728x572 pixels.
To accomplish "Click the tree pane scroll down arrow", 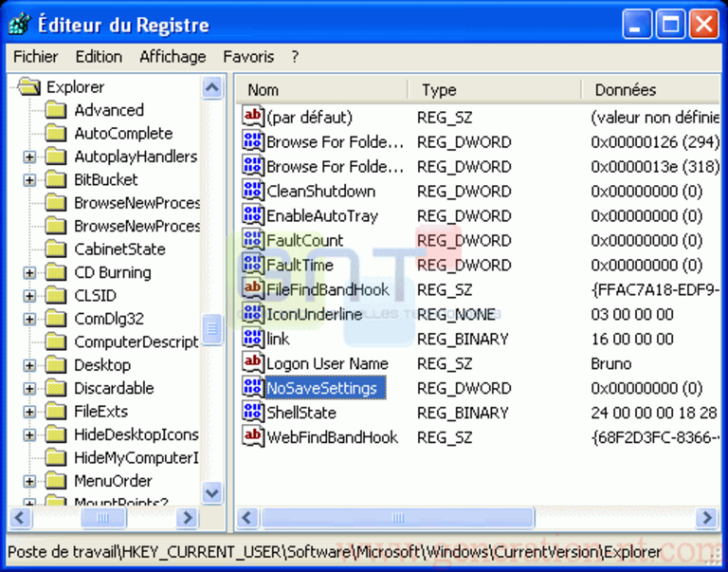I will [212, 492].
